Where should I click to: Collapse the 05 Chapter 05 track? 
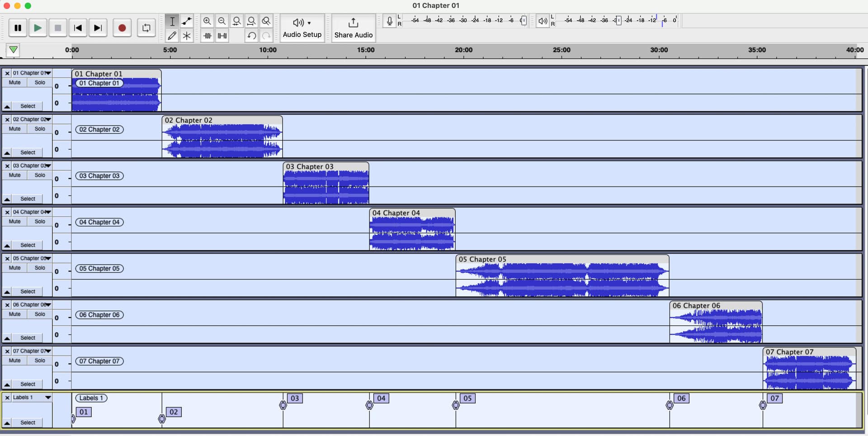pos(7,291)
